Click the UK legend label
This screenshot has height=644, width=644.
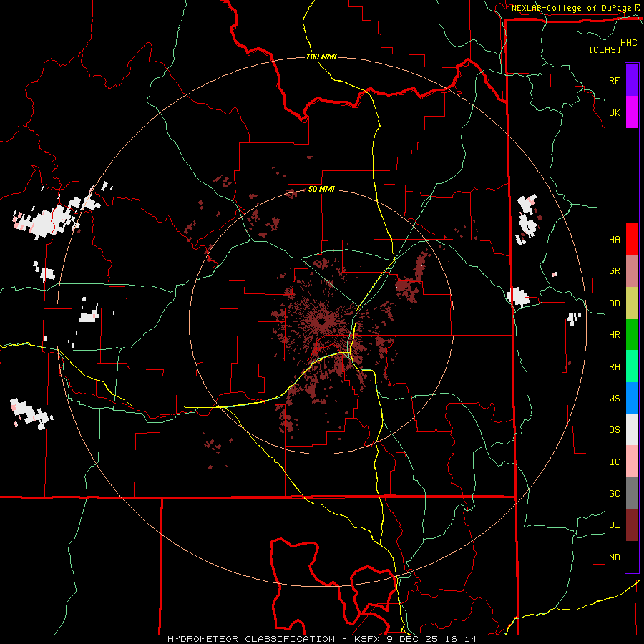pos(614,112)
